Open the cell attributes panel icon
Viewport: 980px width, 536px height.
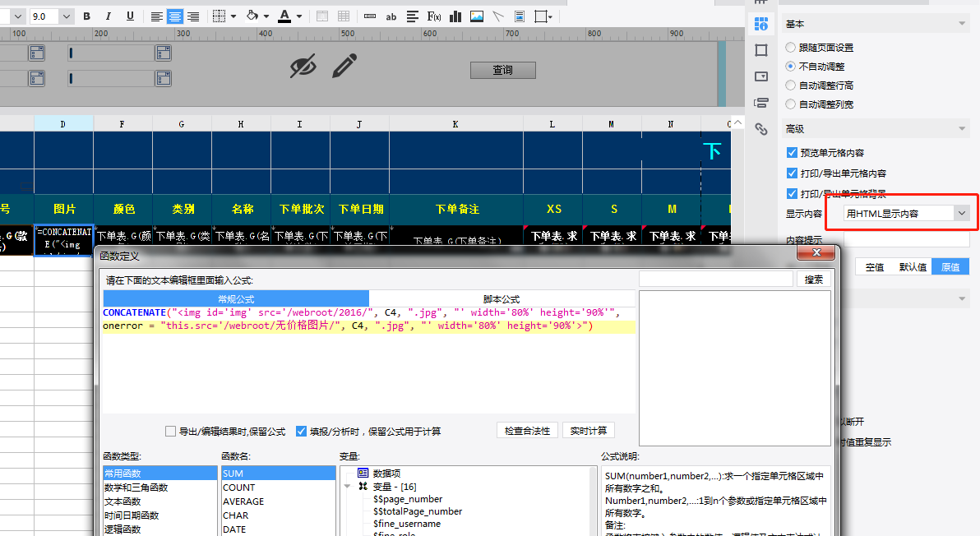pyautogui.click(x=761, y=24)
